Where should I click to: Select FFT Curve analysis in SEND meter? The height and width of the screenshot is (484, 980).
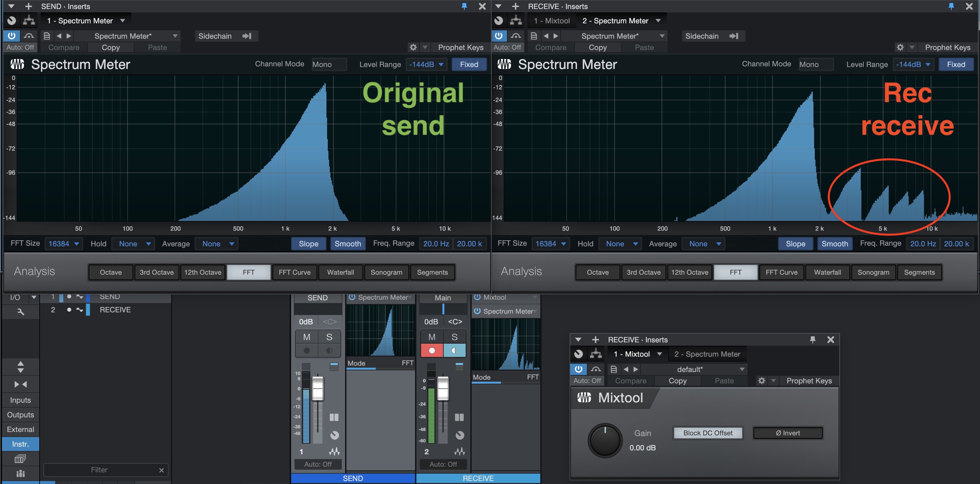tap(294, 272)
